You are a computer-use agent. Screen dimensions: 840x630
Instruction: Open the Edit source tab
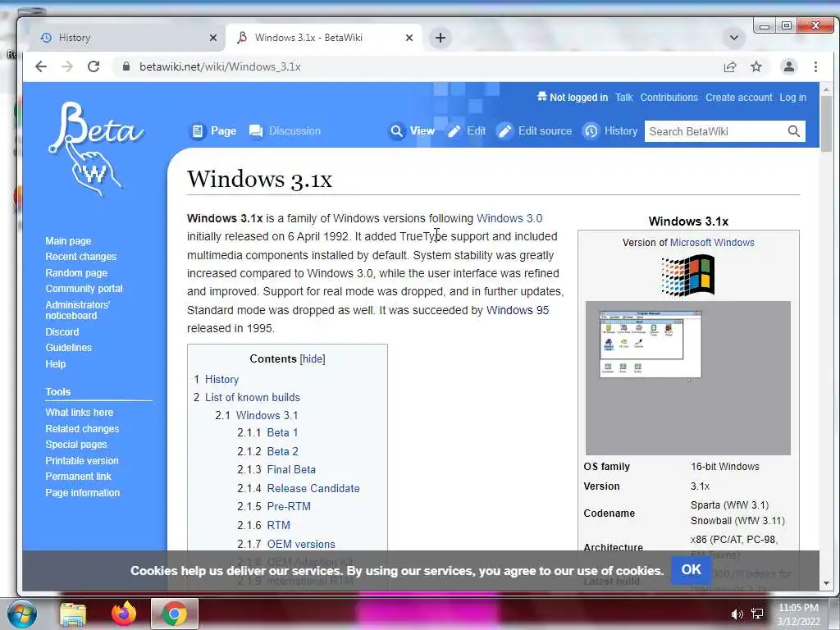(534, 130)
